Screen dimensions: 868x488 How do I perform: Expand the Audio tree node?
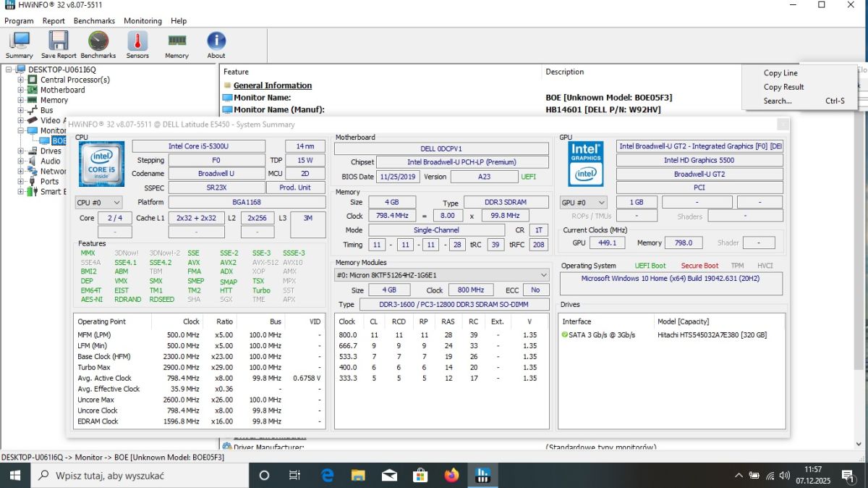tap(21, 161)
